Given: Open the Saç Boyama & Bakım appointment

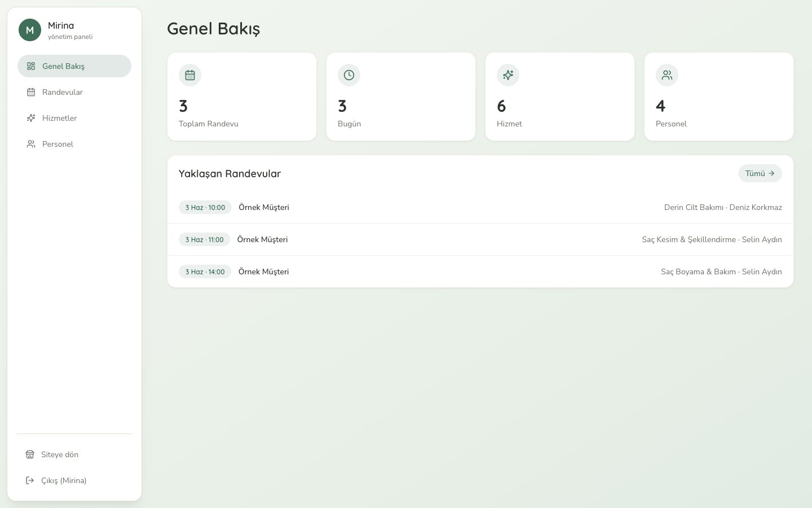Looking at the screenshot, I should [x=480, y=271].
